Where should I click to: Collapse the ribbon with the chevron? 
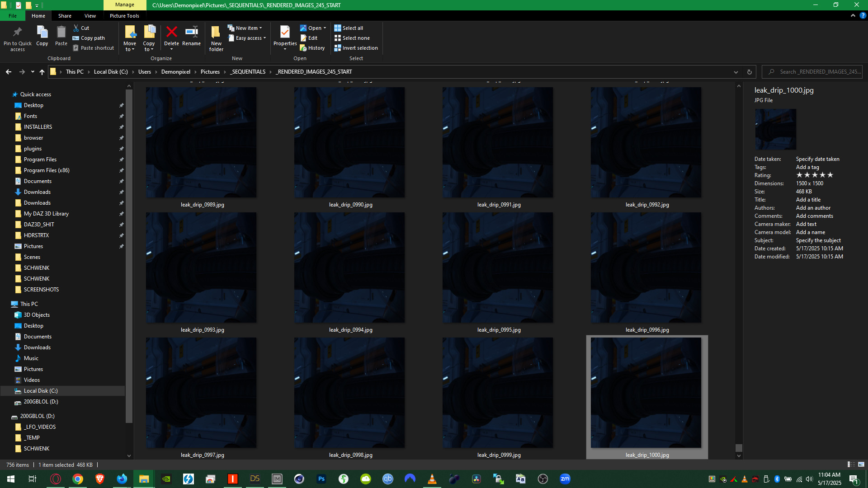[x=853, y=15]
